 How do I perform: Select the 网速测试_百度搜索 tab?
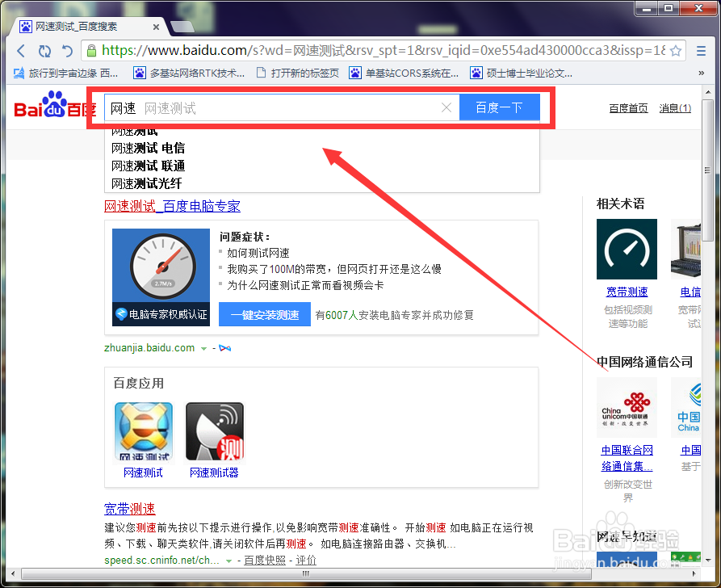(87, 27)
